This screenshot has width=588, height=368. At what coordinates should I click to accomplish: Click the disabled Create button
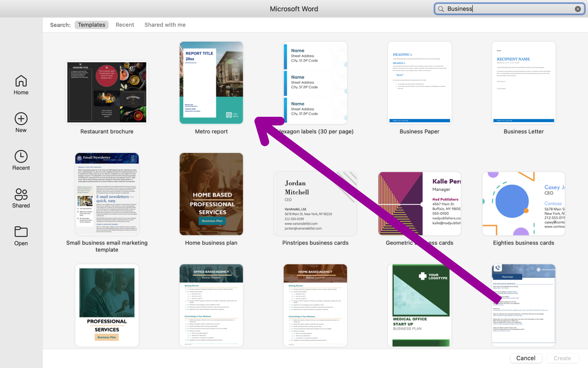[562, 358]
